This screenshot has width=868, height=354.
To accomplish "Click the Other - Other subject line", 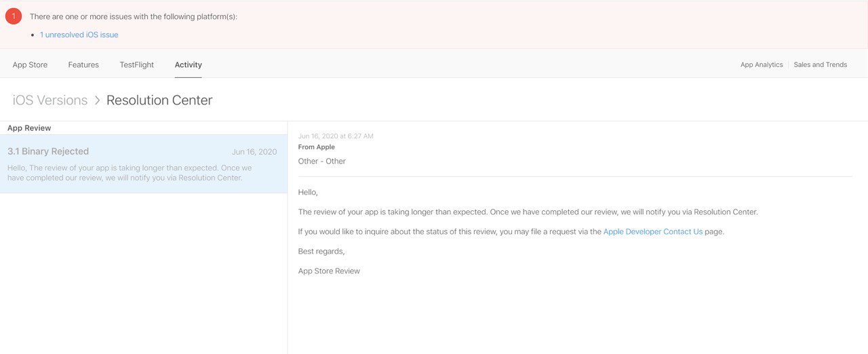I will coord(322,161).
